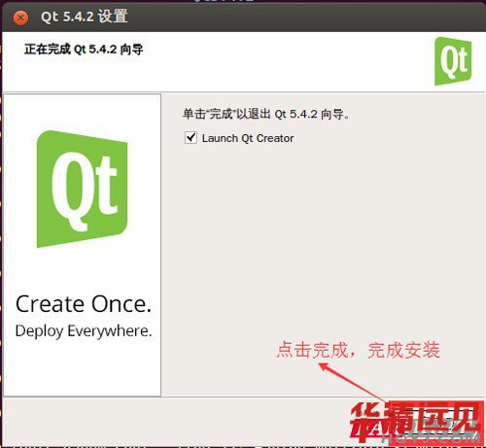This screenshot has height=448, width=486.
Task: Click the Launch Qt Creator label text
Action: click(248, 138)
